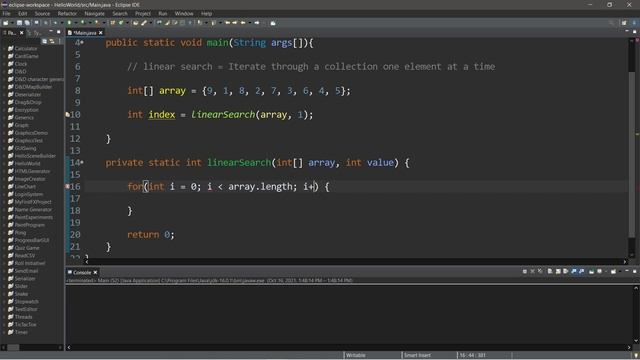Screen dimensions: 640x360
Task: Click the error marker on line 16
Action: point(68,187)
